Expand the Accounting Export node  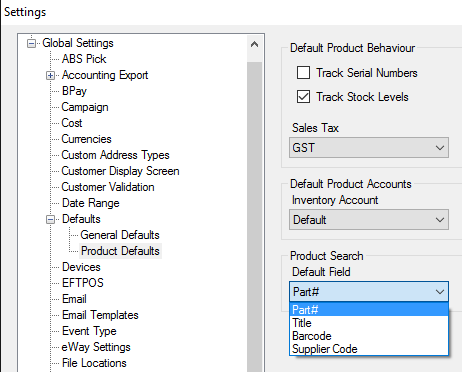pos(50,76)
